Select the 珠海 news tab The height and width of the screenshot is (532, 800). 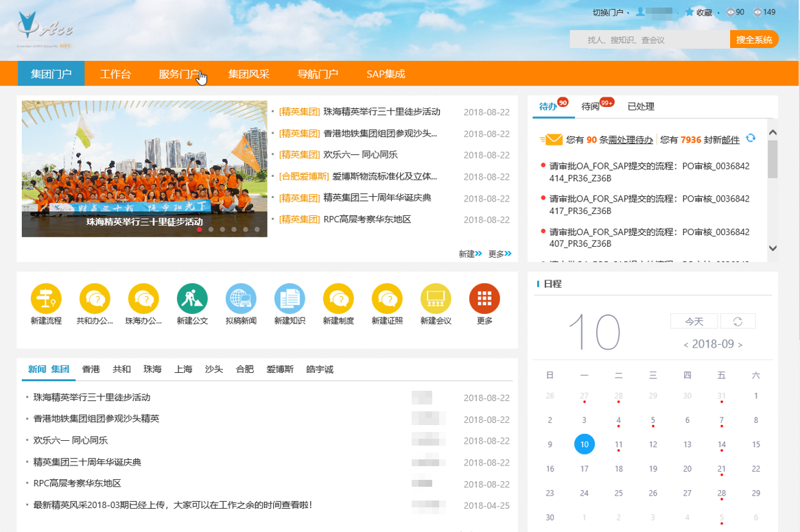click(x=152, y=370)
